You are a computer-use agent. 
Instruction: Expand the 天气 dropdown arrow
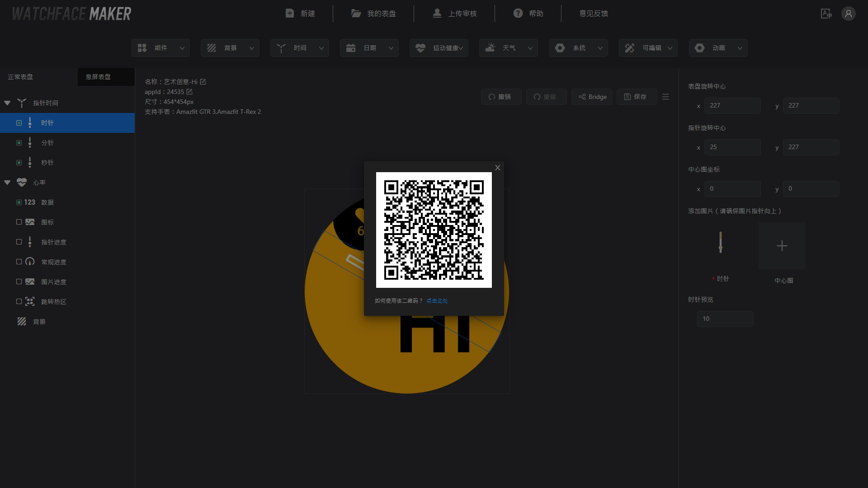[530, 48]
